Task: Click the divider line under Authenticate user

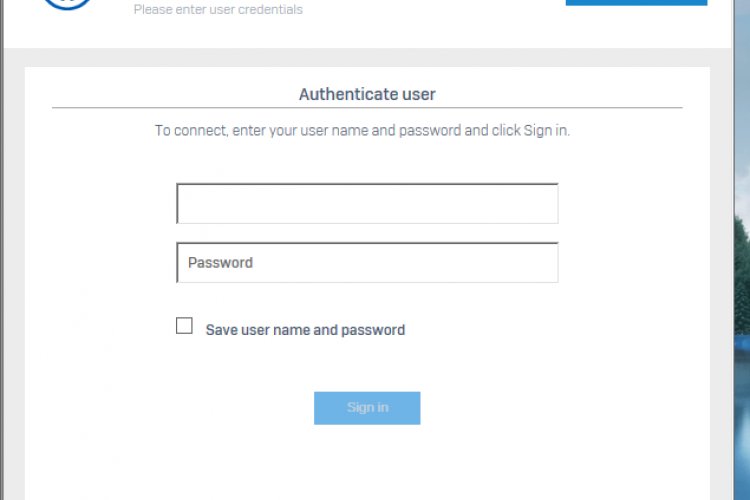Action: point(367,107)
